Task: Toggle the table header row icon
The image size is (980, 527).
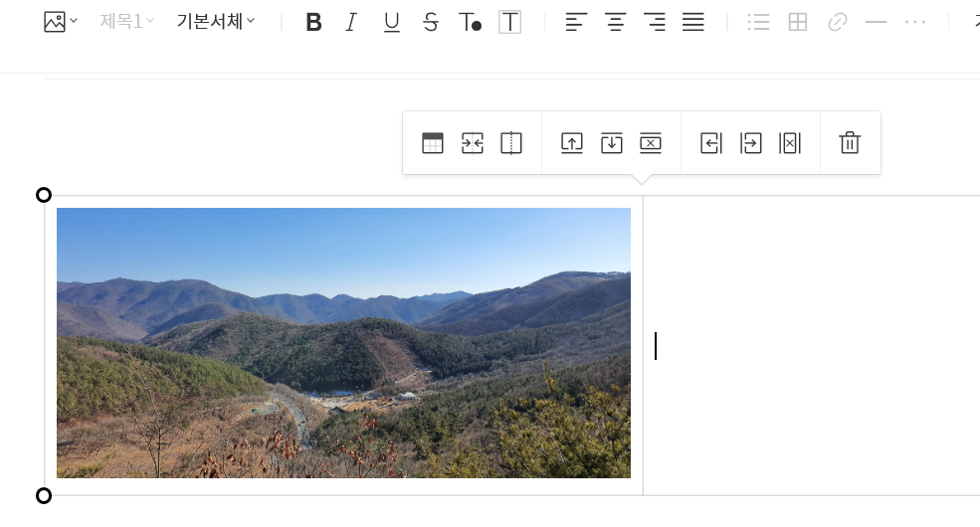Action: coord(433,143)
